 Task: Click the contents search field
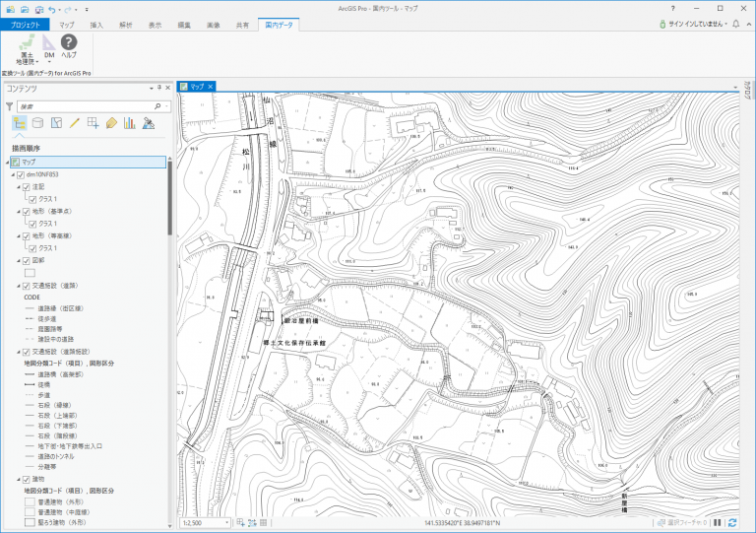point(89,104)
